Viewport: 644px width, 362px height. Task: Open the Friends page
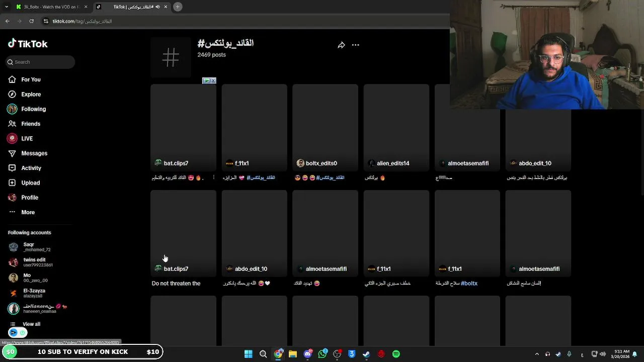pos(24,124)
